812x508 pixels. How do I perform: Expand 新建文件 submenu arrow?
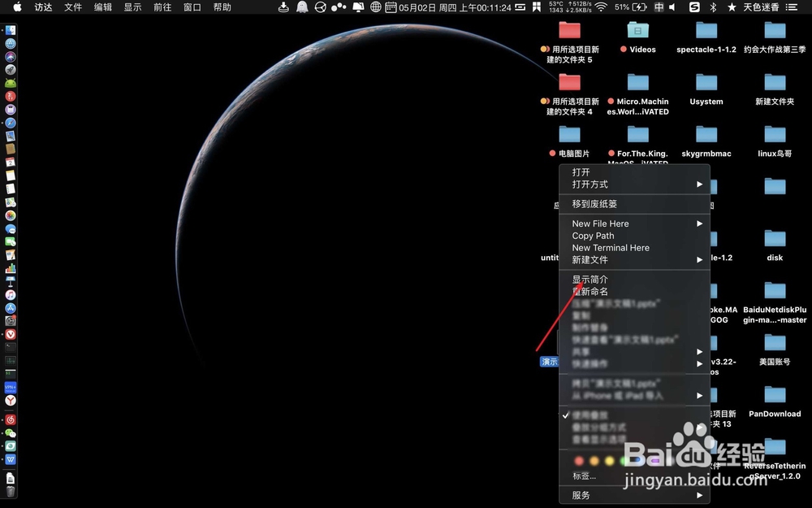[699, 260]
